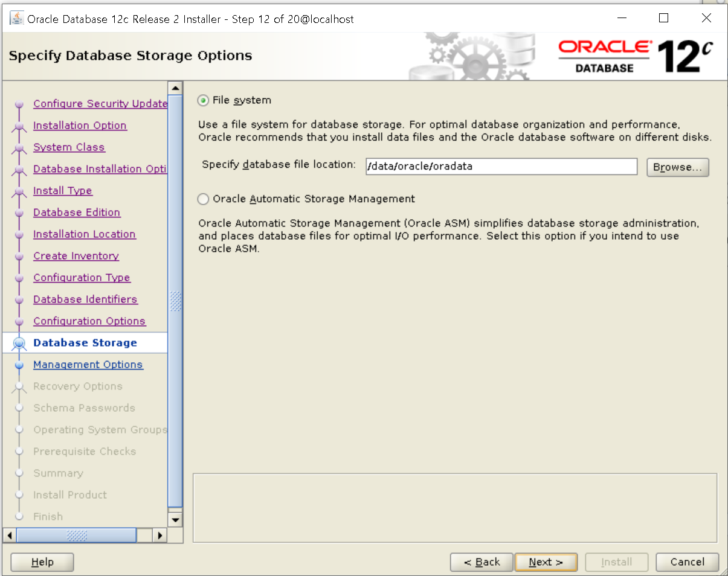This screenshot has width=728, height=576.
Task: Click Install Type step node icon
Action: pyautogui.click(x=19, y=191)
